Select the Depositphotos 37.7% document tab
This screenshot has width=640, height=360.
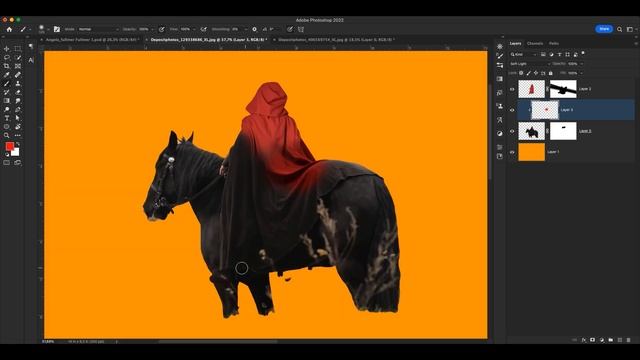pyautogui.click(x=209, y=40)
